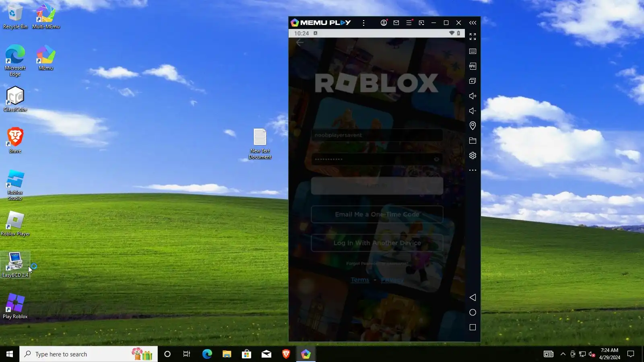Click Email Me a One-Time Code
This screenshot has width=644, height=362.
tap(377, 214)
